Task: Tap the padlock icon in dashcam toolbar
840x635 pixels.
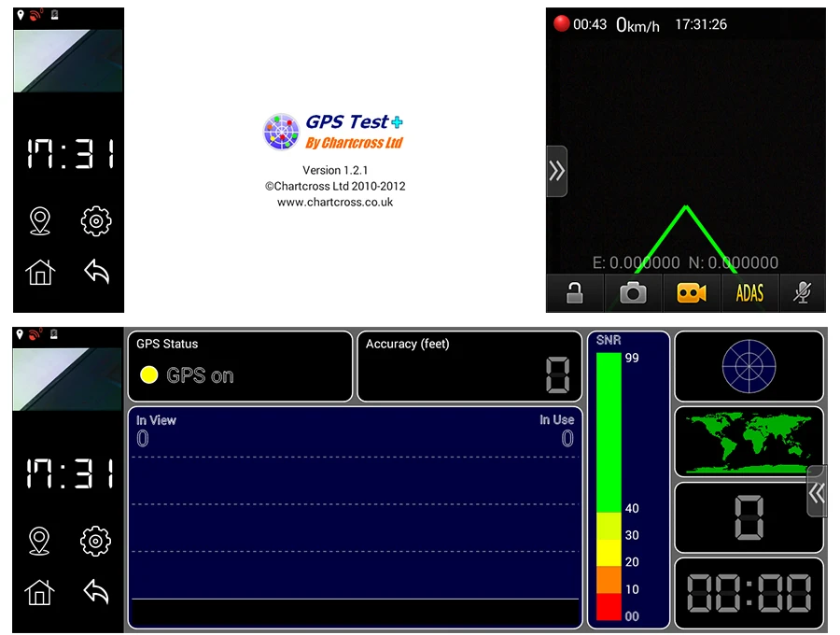Action: (575, 292)
